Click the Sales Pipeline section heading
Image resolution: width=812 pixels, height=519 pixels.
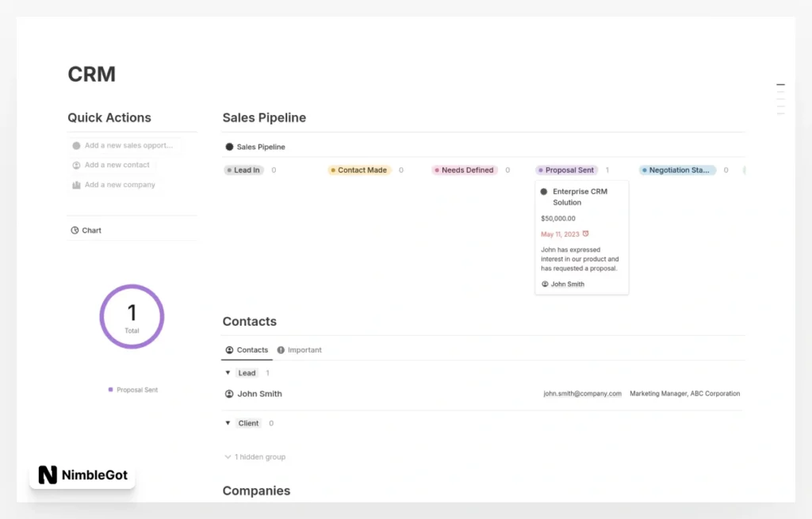[x=264, y=117]
